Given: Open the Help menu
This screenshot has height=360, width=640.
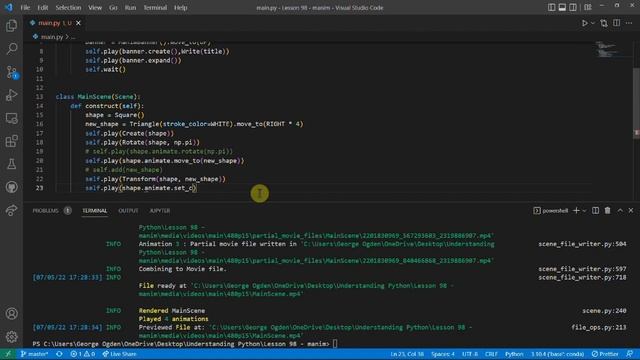Looking at the screenshot, I should click(x=180, y=7).
